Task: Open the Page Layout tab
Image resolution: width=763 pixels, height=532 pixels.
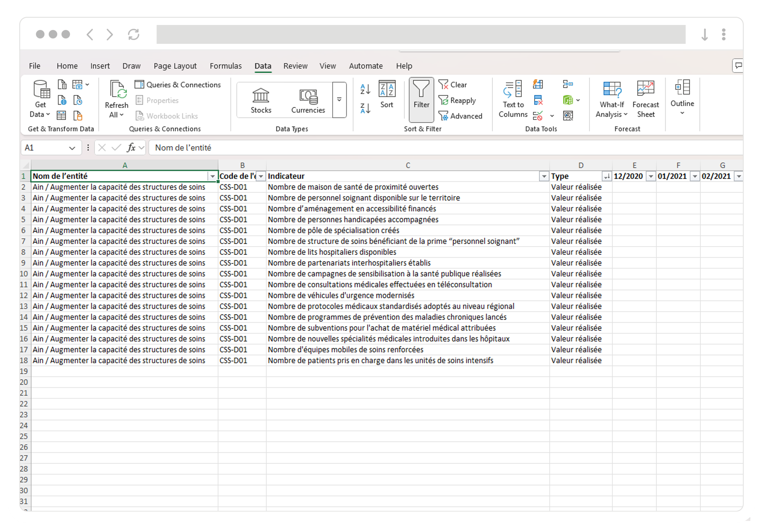Action: tap(175, 66)
